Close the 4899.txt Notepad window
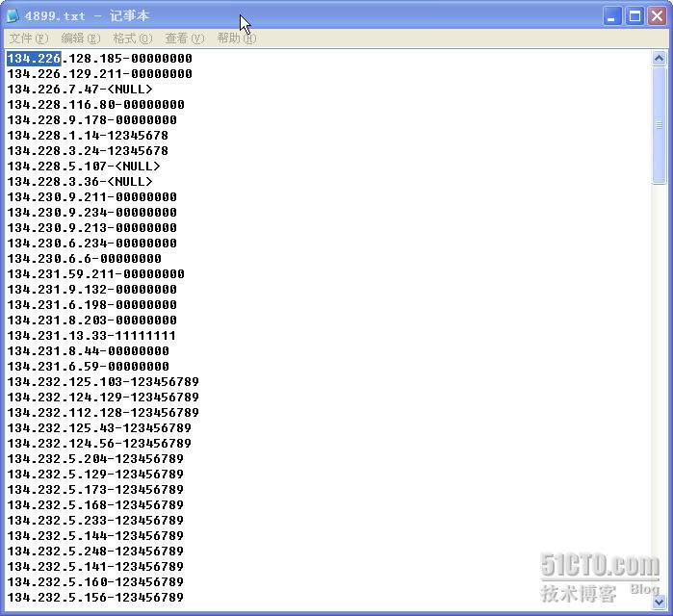The image size is (673, 616). [658, 16]
